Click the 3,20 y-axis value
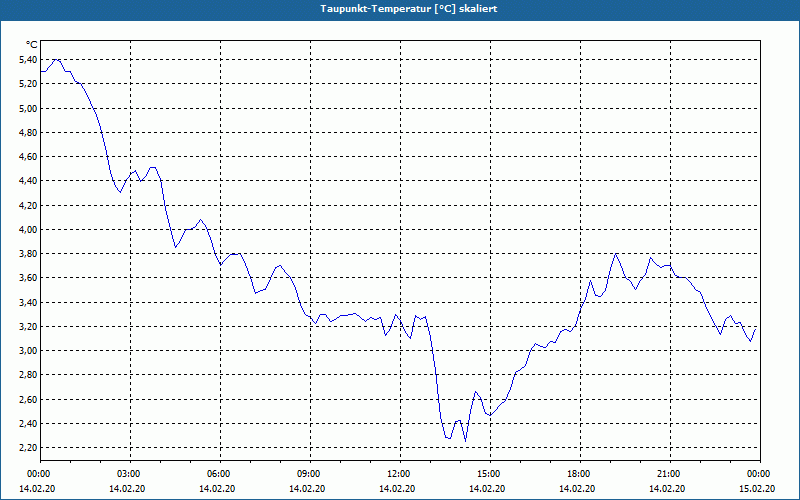 point(28,327)
